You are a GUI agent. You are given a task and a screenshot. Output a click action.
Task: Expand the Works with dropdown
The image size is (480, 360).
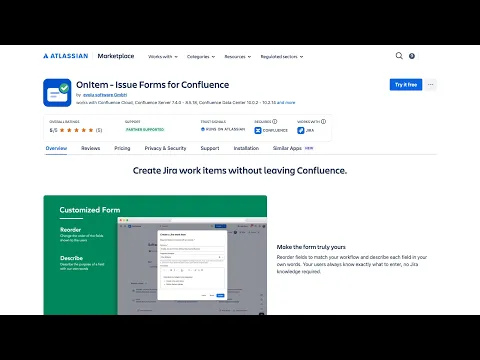pos(163,57)
